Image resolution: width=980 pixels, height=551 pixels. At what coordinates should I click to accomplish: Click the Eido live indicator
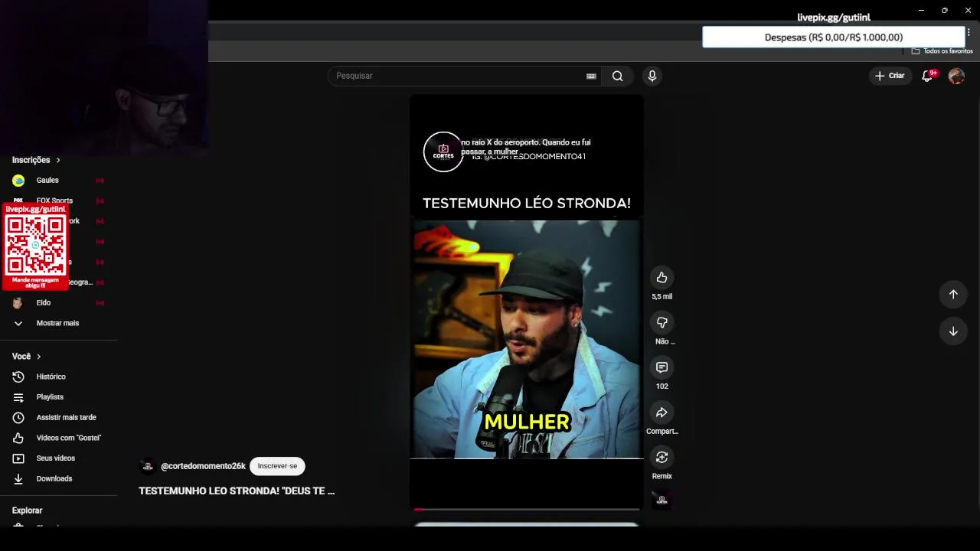[100, 303]
